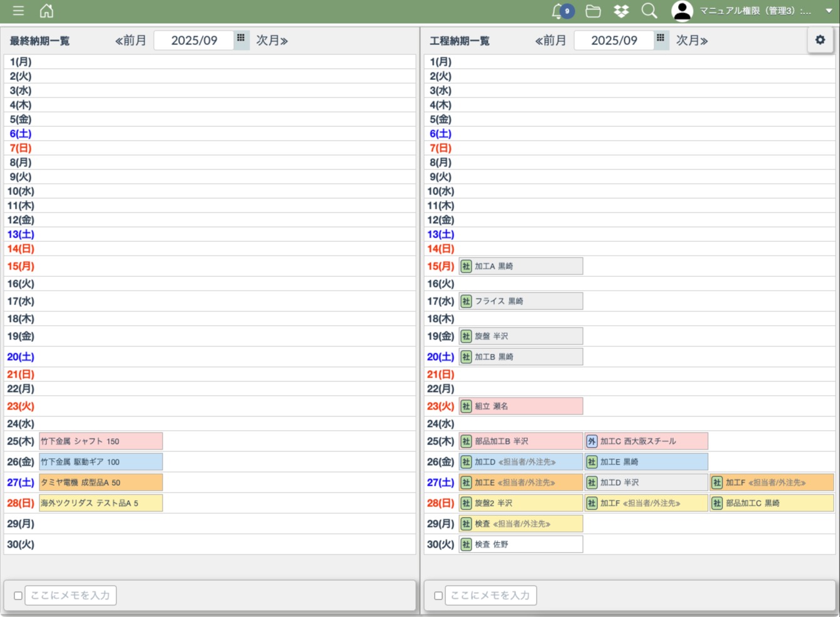The image size is (840, 617).
Task: Select the 加工C 西大阪スチール task
Action: [x=646, y=441]
